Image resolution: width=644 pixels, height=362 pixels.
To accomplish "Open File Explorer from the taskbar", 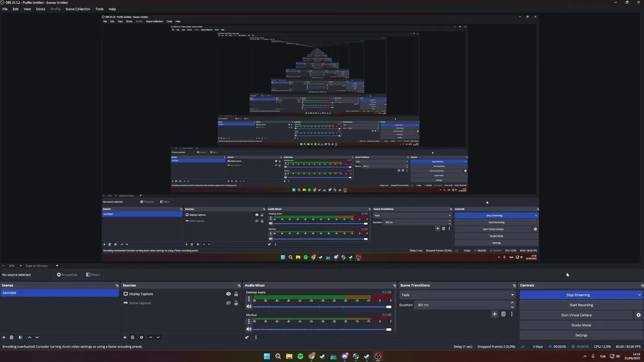I will tap(289, 356).
